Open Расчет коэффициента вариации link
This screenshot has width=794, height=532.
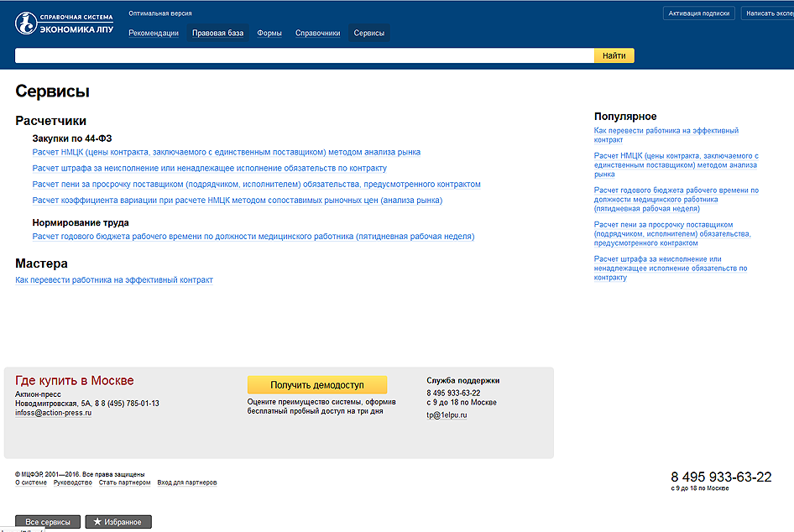(x=238, y=201)
